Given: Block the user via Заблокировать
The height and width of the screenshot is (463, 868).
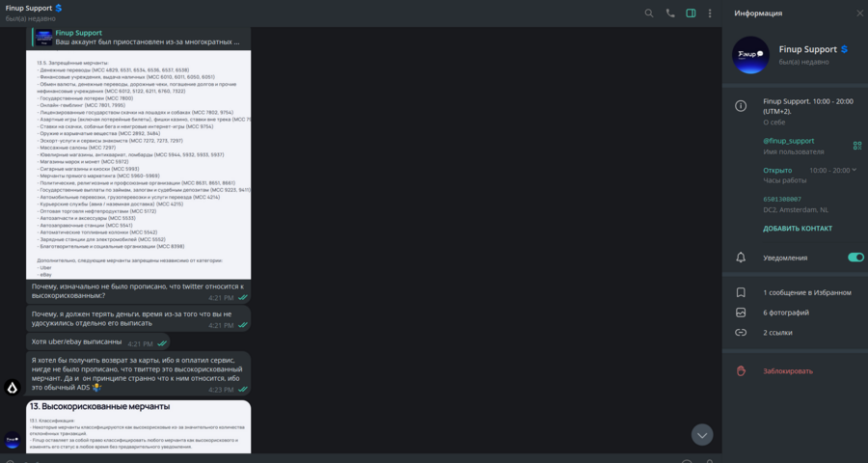Looking at the screenshot, I should pos(788,371).
